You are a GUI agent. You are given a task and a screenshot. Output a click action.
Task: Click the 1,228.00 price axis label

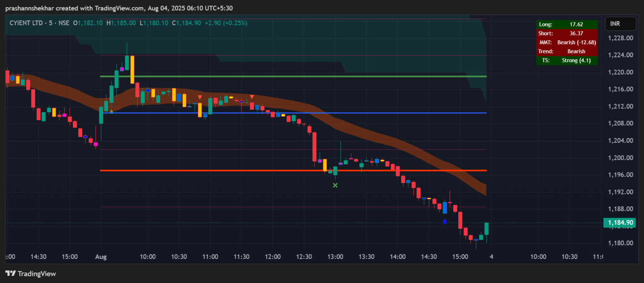(x=620, y=38)
